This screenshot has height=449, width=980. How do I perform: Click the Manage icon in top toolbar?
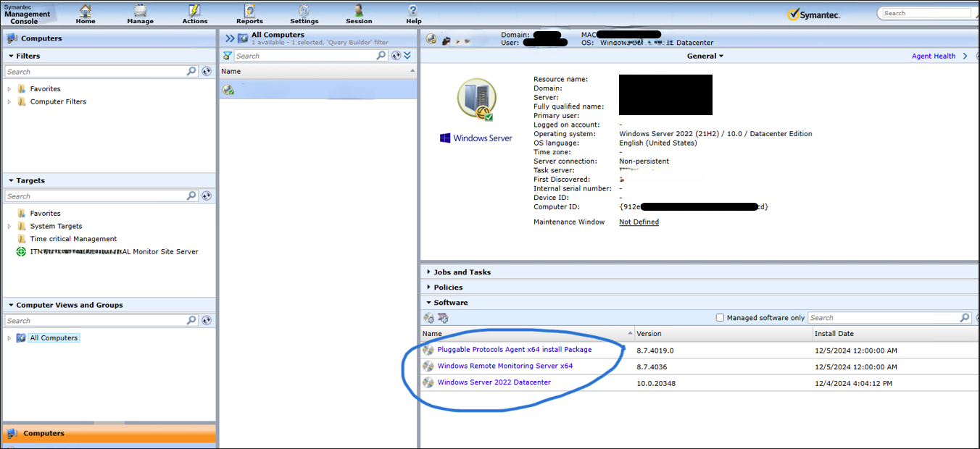click(140, 12)
